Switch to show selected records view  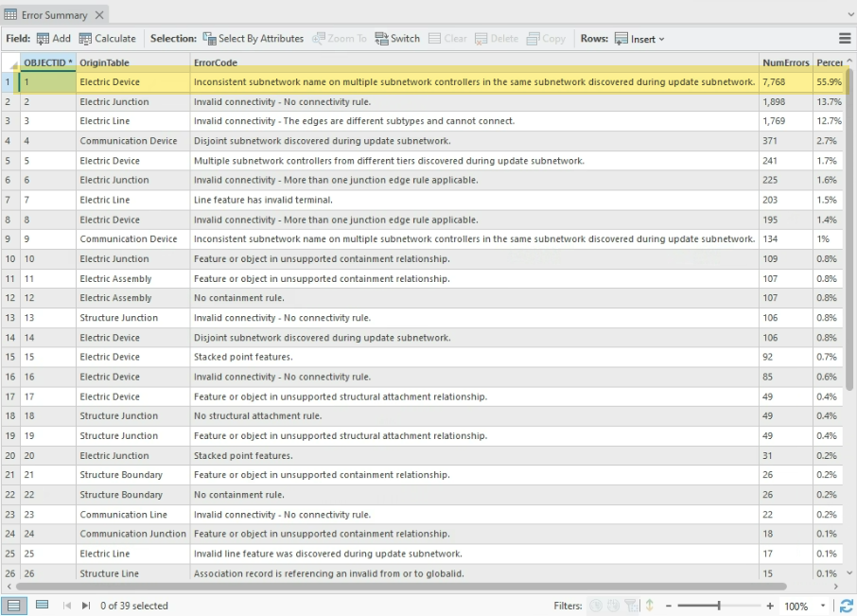pyautogui.click(x=42, y=607)
